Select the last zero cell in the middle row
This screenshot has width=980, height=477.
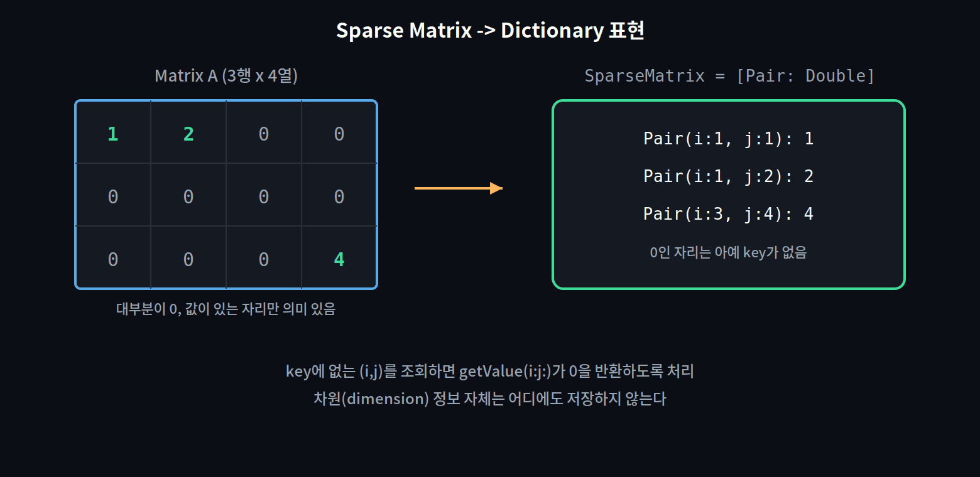click(339, 195)
